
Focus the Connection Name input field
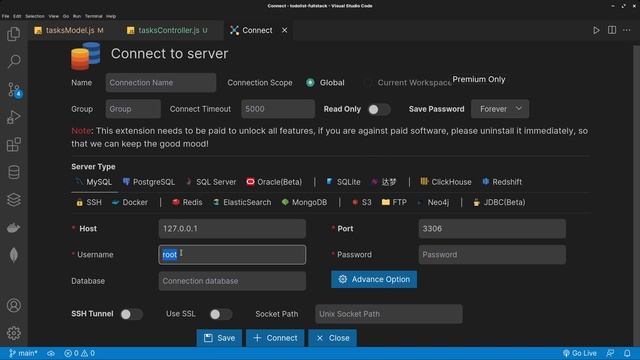[x=161, y=83]
